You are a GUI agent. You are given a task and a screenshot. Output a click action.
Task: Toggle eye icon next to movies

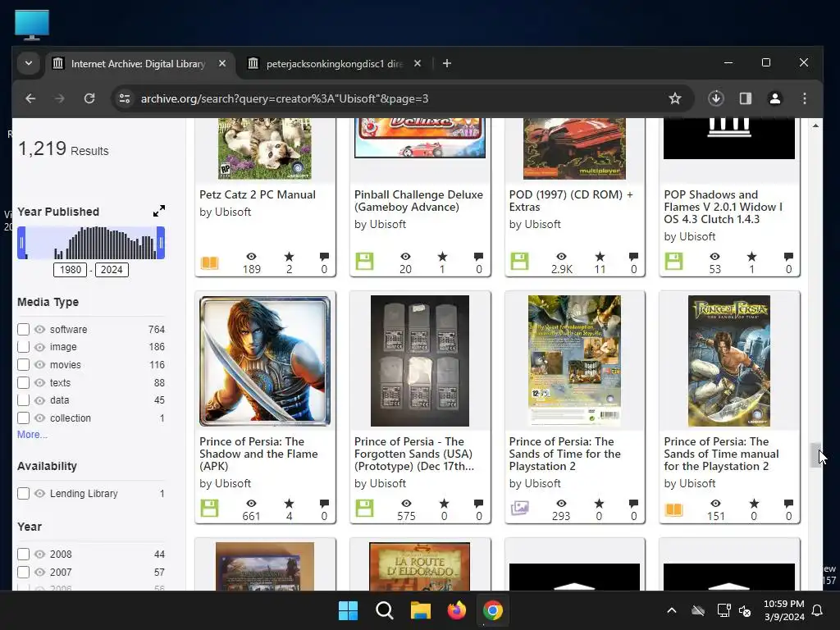(39, 365)
